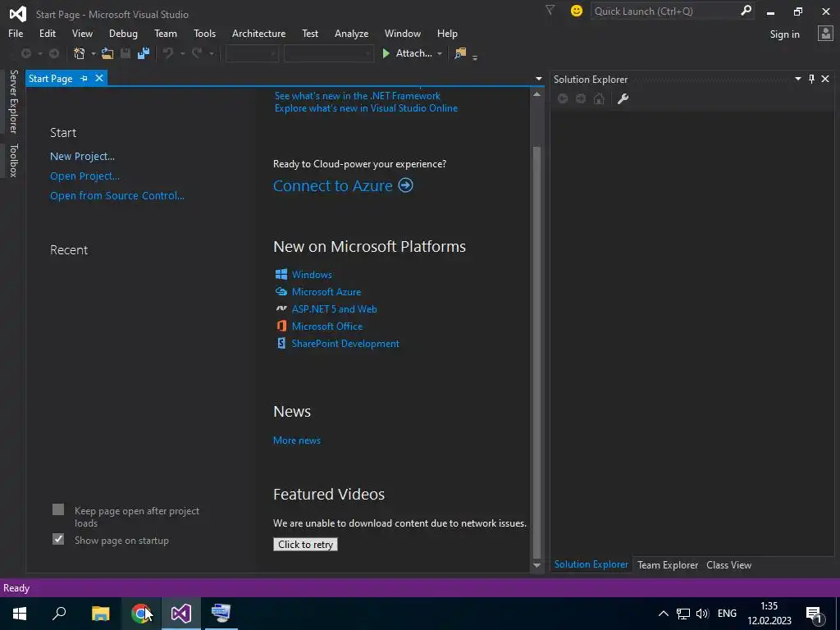Open the Solution Platforms combo box
This screenshot has width=840, height=630.
click(x=328, y=53)
